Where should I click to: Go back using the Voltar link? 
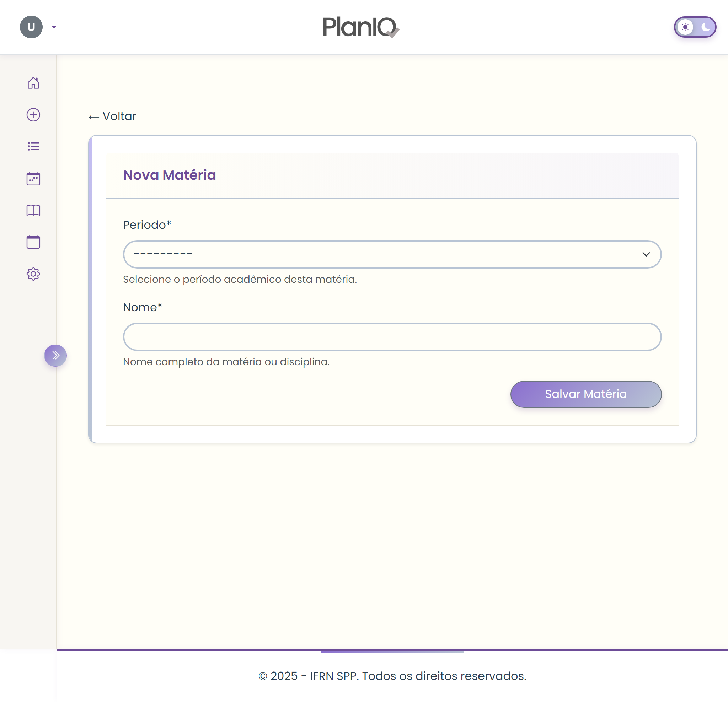click(x=112, y=117)
